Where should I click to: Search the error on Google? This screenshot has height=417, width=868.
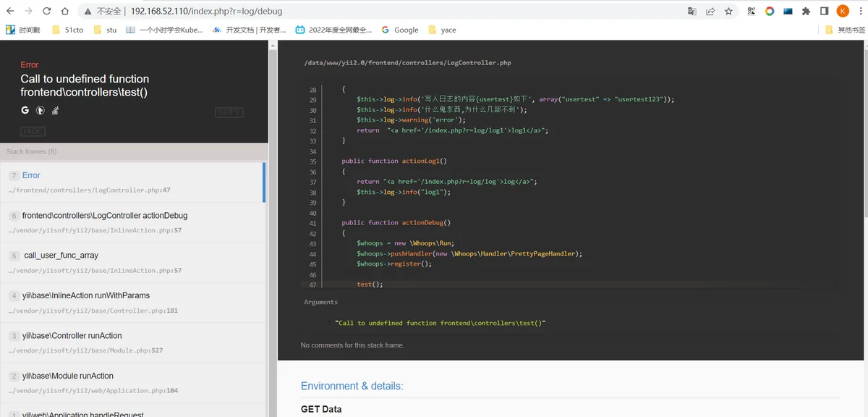coord(25,110)
